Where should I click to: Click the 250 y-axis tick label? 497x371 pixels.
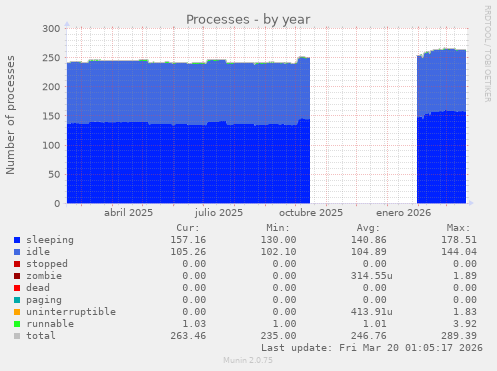[51, 58]
